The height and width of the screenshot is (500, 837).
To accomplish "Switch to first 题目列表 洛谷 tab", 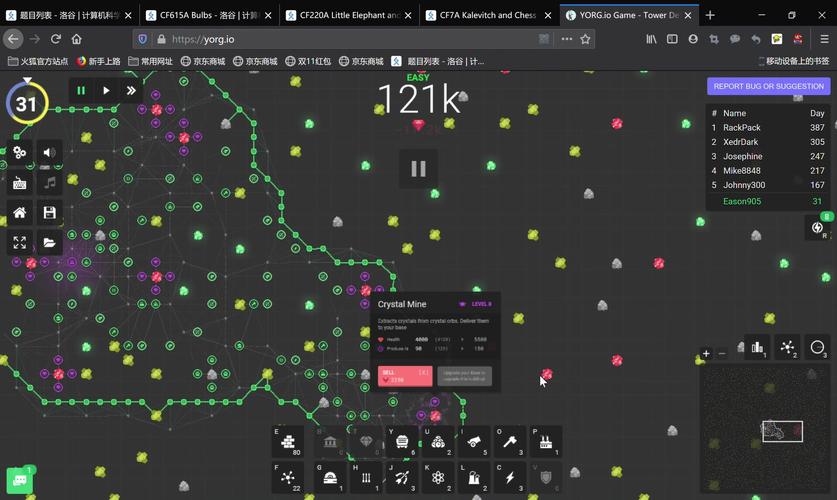I will point(69,15).
